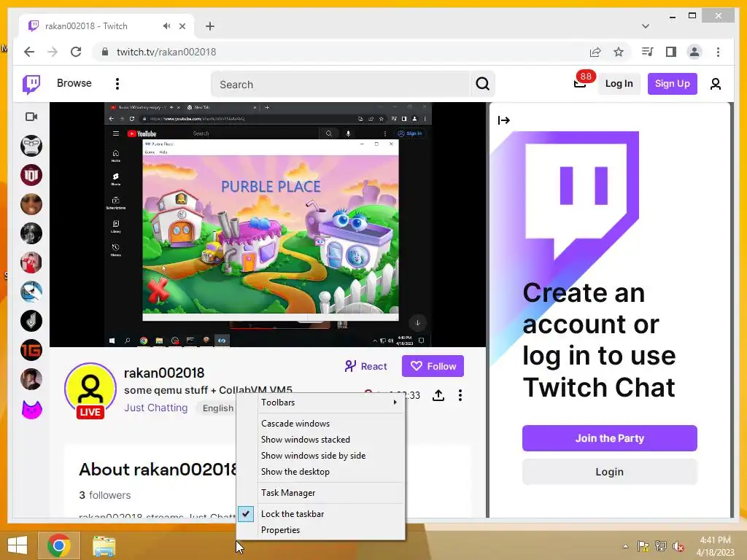Click the muted volume tray icon
Screen dimensions: 747x560
pyautogui.click(x=678, y=547)
